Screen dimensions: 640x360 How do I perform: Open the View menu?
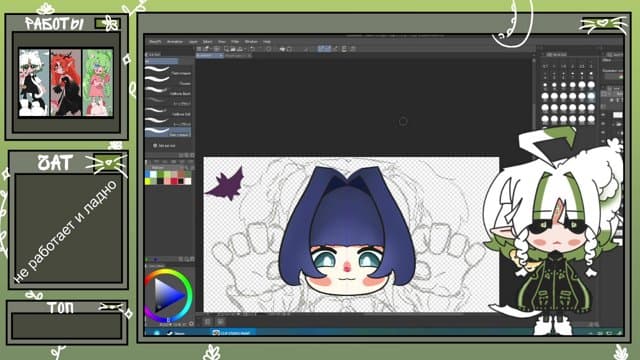(222, 42)
